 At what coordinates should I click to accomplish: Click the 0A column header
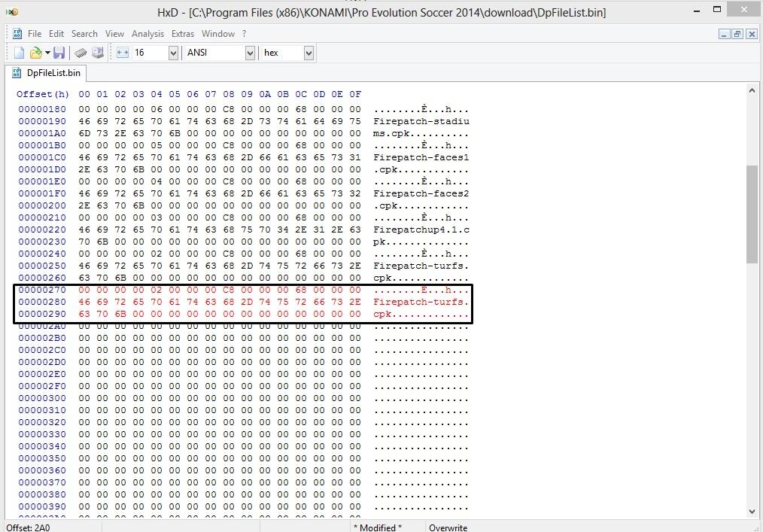pyautogui.click(x=265, y=94)
